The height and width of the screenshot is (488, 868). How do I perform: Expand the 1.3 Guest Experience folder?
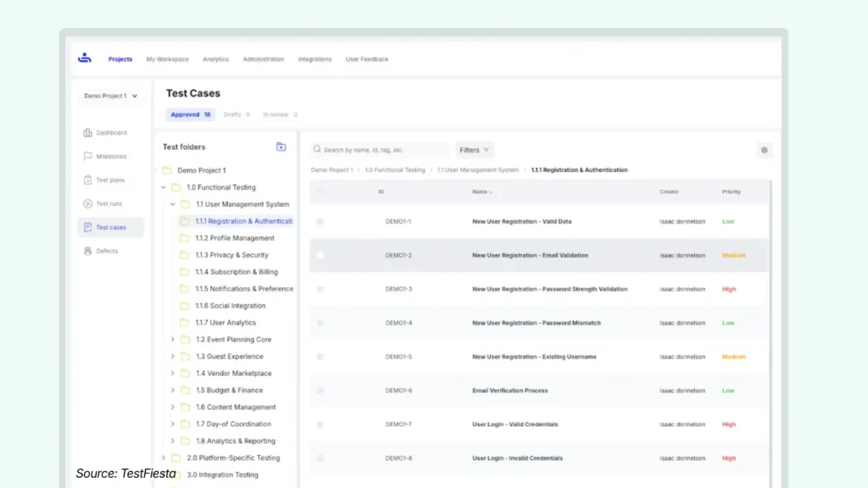point(172,357)
